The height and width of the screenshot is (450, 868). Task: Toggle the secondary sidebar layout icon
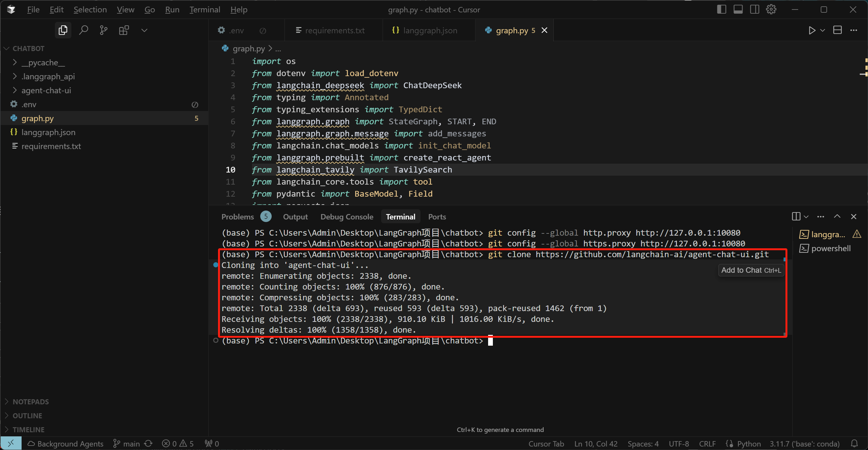click(754, 10)
